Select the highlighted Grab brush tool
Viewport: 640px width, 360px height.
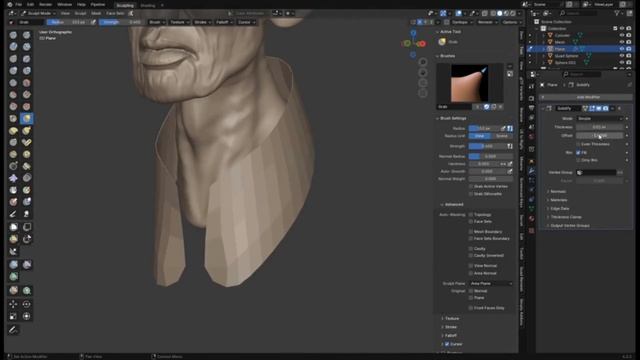pos(27,118)
